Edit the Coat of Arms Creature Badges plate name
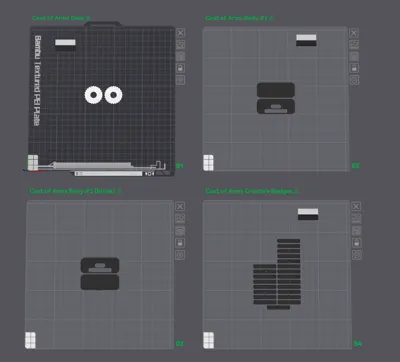Screen dimensions: 400x362 pos(296,191)
